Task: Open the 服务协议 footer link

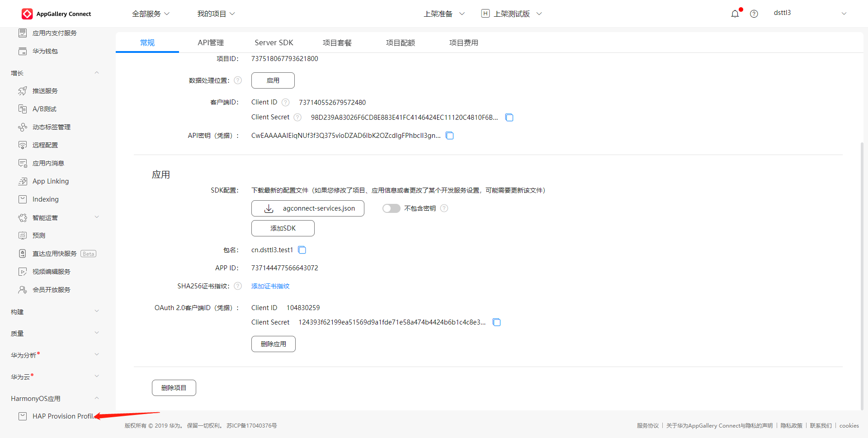Action: point(648,426)
